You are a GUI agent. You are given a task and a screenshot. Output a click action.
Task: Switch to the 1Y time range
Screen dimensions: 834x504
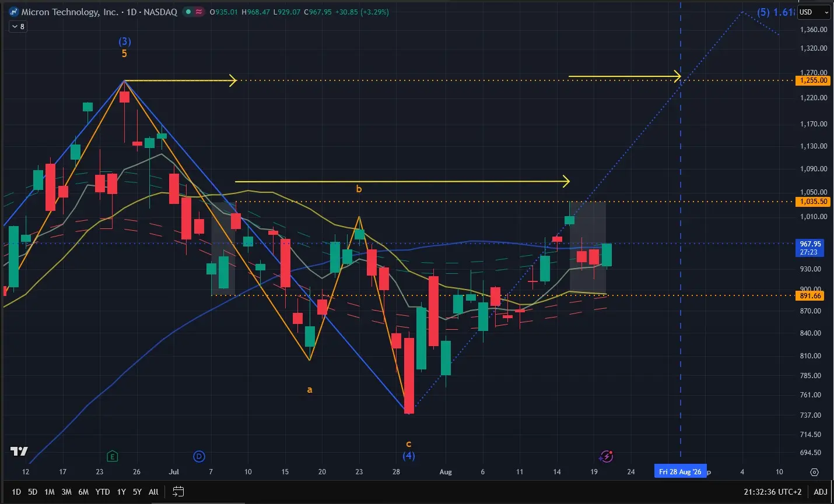point(121,492)
